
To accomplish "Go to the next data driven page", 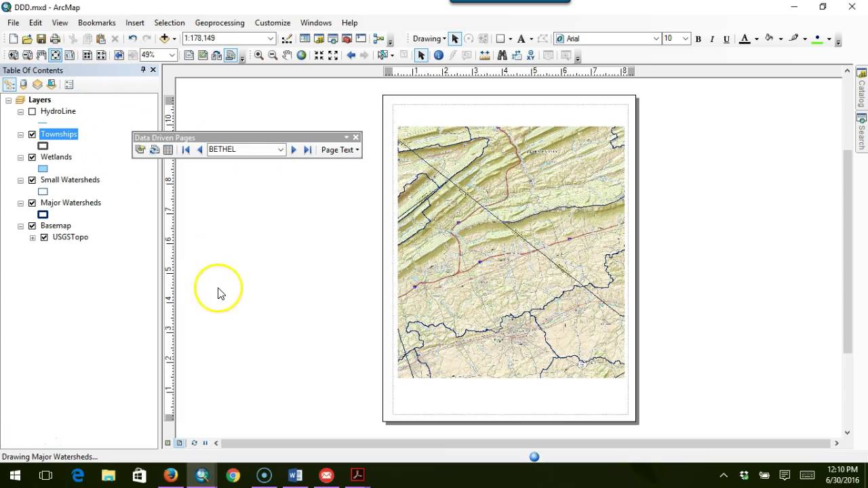I will 294,150.
